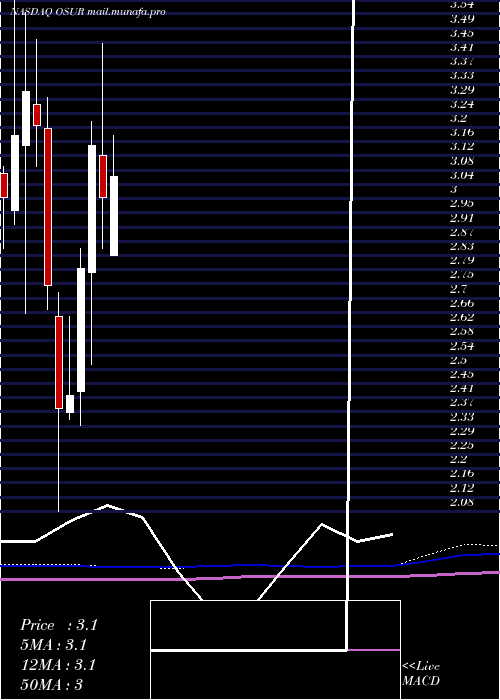The width and height of the screenshot is (500, 700).
Task: Click the 2.54 price axis label
Action: pos(462,346)
